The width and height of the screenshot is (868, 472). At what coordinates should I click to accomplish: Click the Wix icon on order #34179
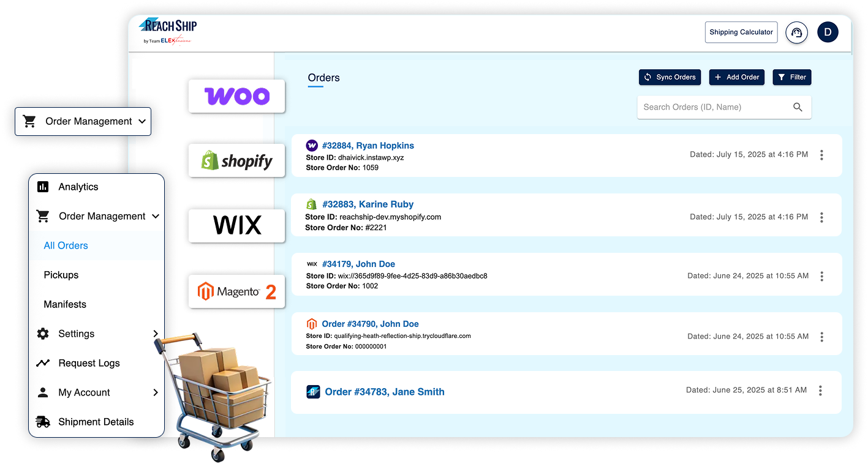coord(312,264)
